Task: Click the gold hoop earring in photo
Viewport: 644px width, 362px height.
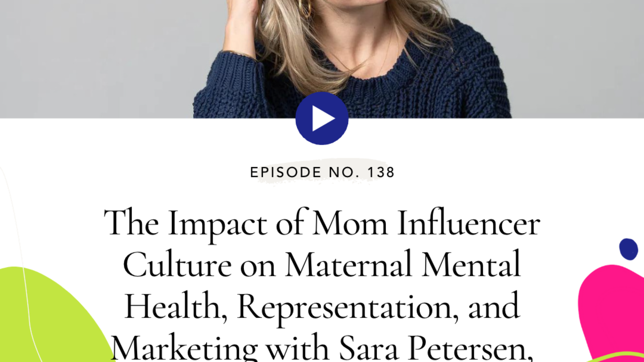Action: (307, 8)
